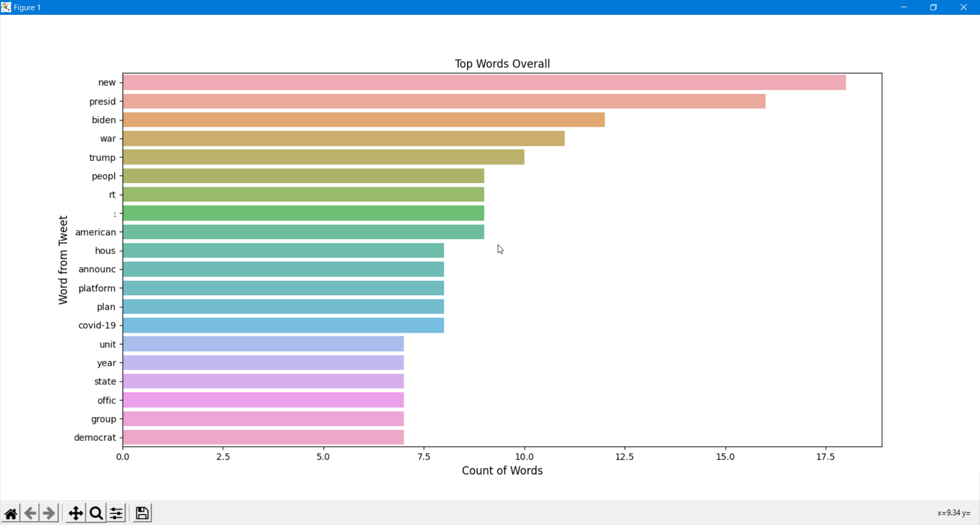Restore down the Figure 1 window

point(934,7)
